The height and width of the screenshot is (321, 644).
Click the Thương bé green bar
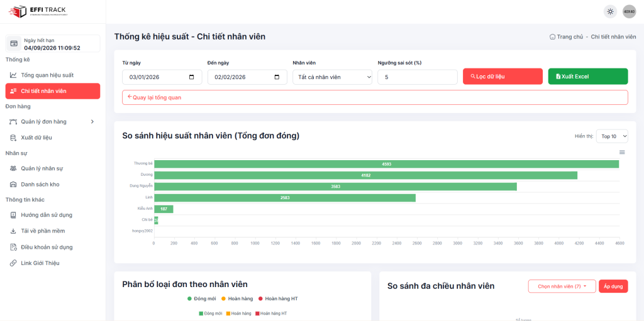click(386, 164)
